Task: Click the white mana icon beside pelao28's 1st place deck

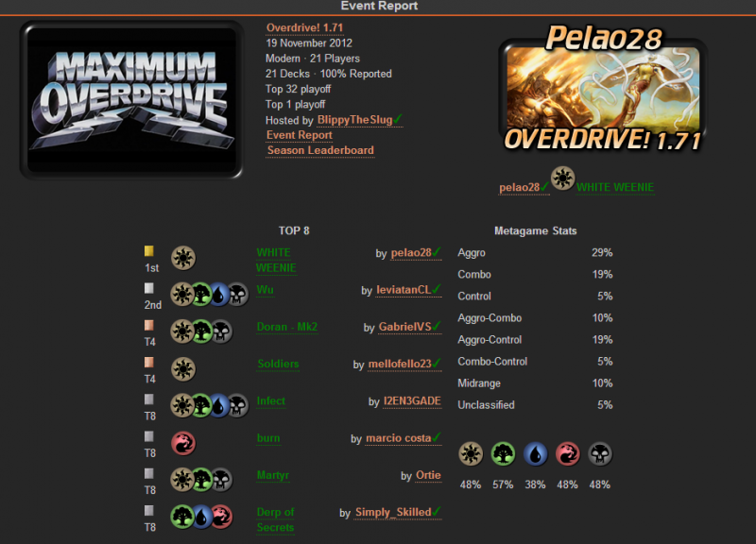Action: (183, 258)
